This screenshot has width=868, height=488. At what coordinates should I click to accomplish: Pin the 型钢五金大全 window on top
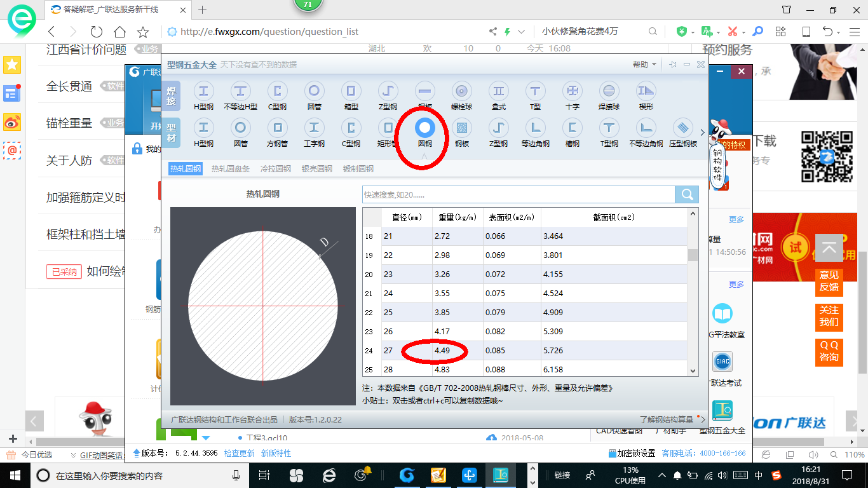click(672, 64)
